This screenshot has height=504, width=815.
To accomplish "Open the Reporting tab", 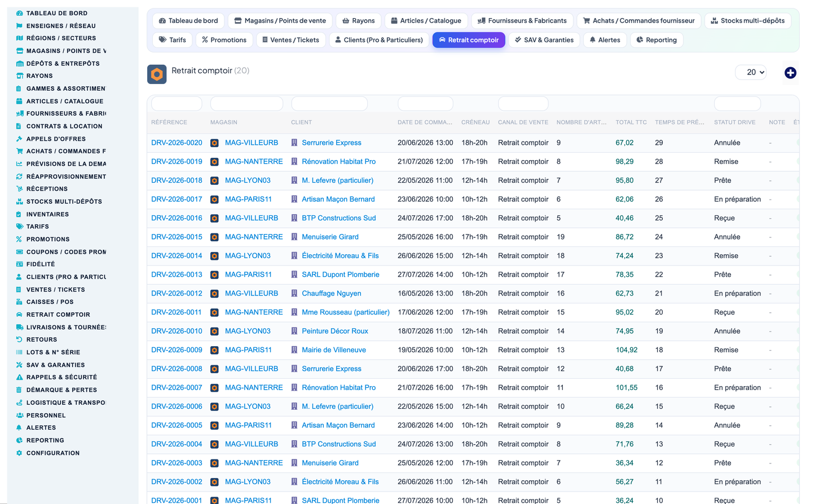I will (657, 40).
